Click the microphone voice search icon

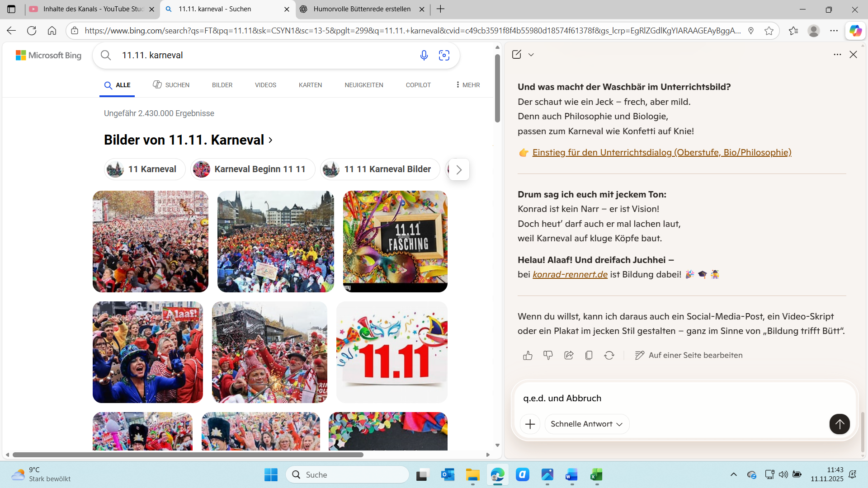pyautogui.click(x=424, y=55)
